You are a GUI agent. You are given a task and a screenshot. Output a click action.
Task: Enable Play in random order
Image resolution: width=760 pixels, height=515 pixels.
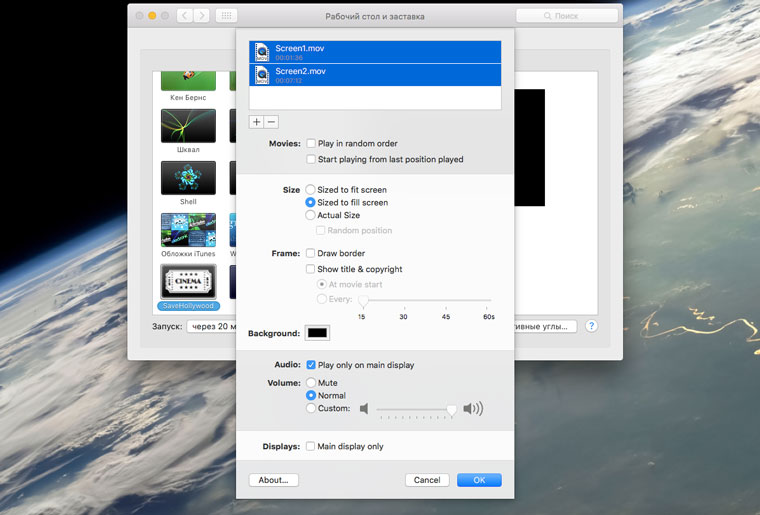(x=311, y=143)
